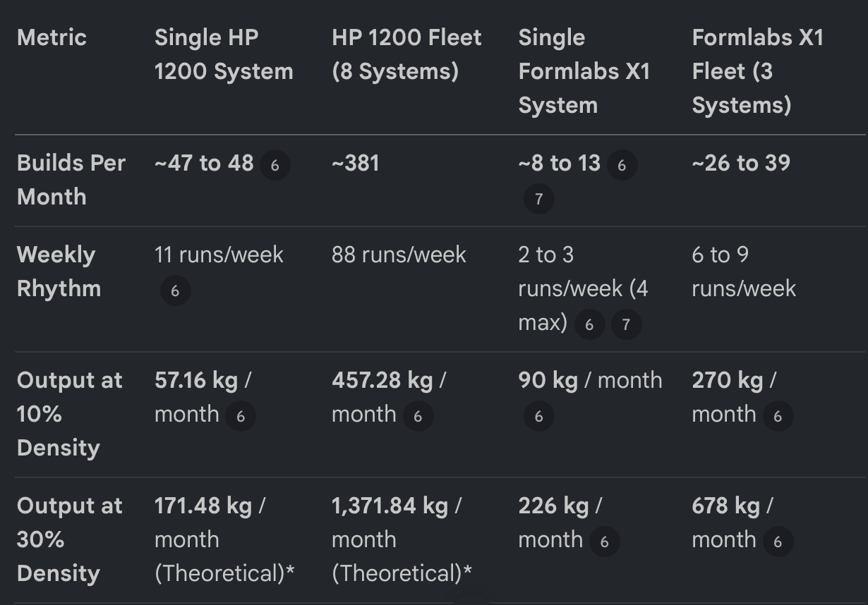Select the "Single Formlabs X1 System" header

click(584, 71)
